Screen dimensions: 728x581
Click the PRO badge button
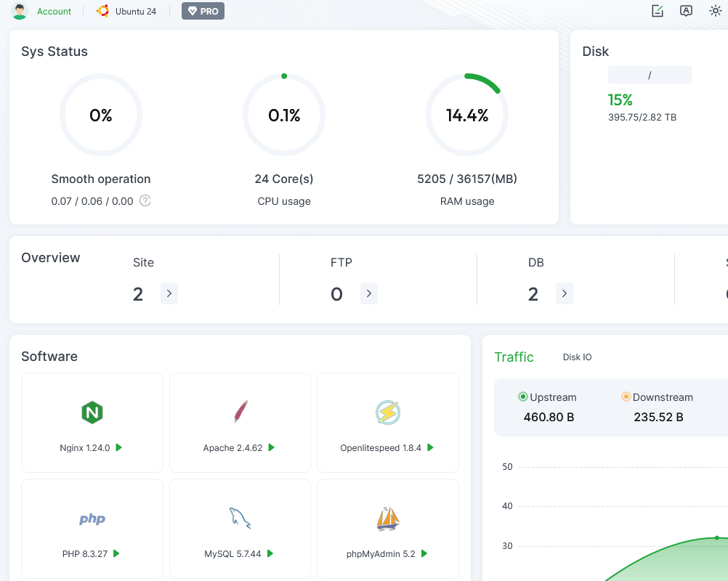click(203, 11)
